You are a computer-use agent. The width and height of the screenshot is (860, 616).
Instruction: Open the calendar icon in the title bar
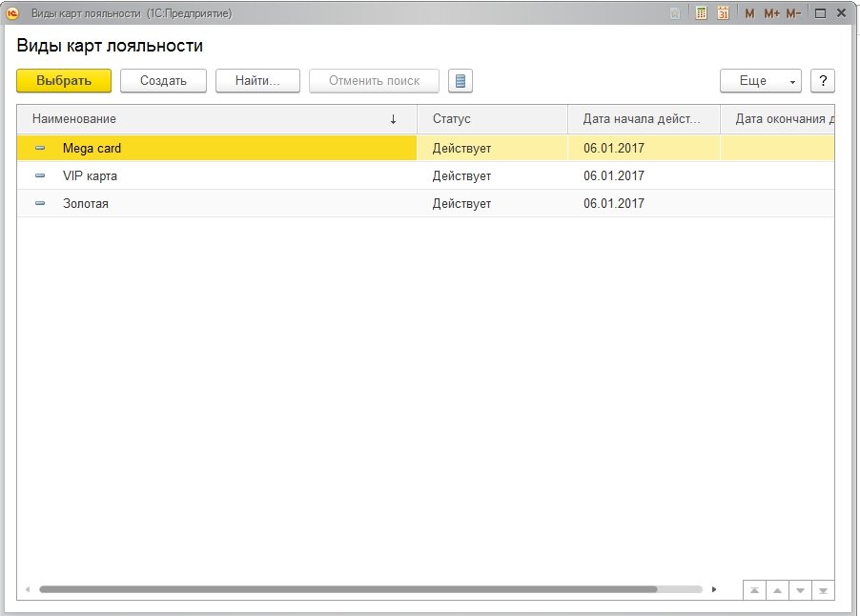pyautogui.click(x=723, y=13)
